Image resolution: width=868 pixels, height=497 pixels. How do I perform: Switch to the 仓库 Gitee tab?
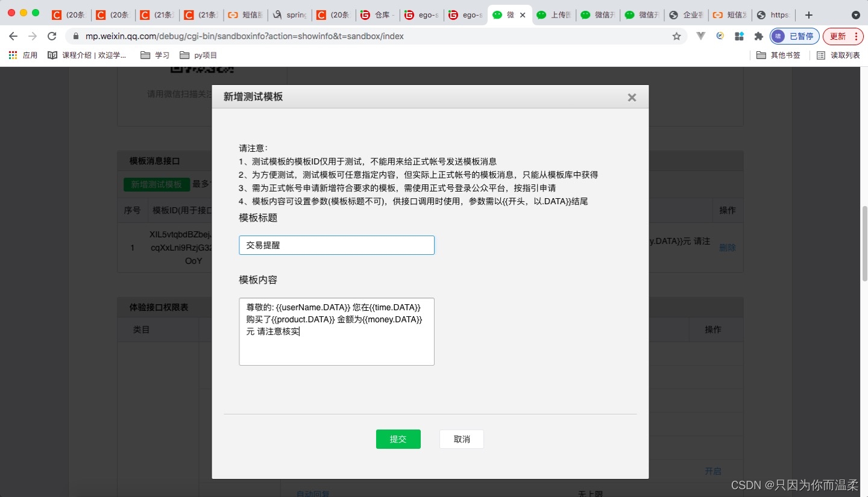(378, 15)
